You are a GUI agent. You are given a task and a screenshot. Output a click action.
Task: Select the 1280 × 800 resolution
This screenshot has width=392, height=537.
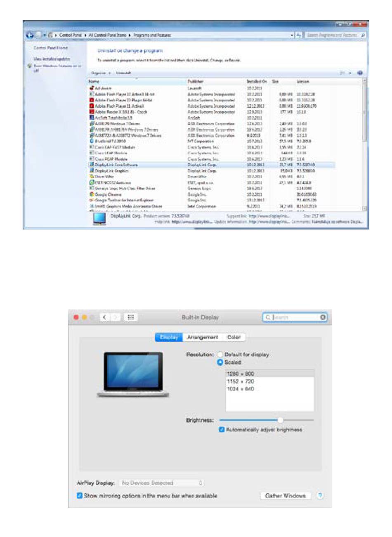(269, 374)
